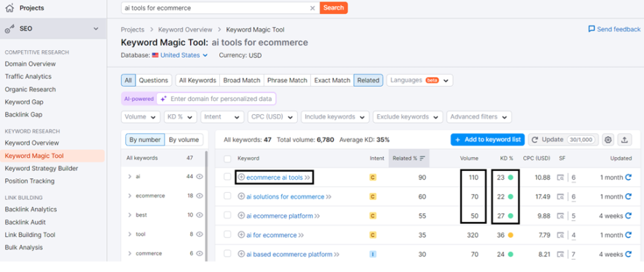Focus the keyword search input field
Screen dimensions: 644x272
(x=215, y=8)
